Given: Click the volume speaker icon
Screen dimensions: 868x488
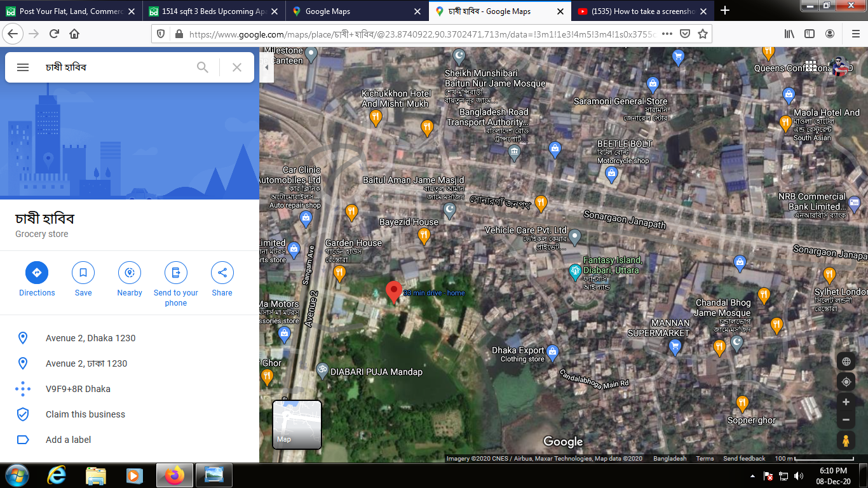Looking at the screenshot, I should [798, 476].
